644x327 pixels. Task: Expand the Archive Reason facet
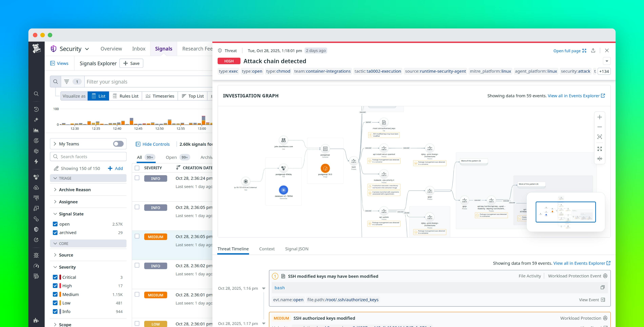pyautogui.click(x=55, y=189)
